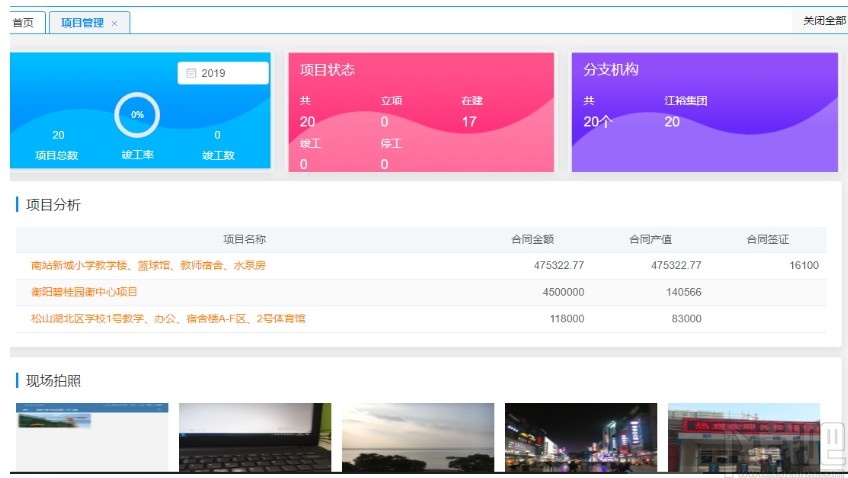Open project 松山湖北区学校1号教学 link

click(x=168, y=318)
